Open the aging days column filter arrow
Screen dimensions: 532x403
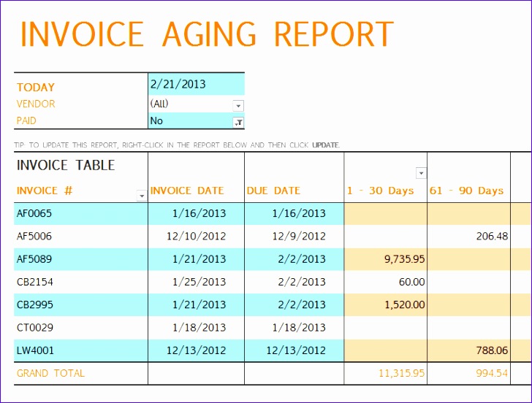coord(421,173)
